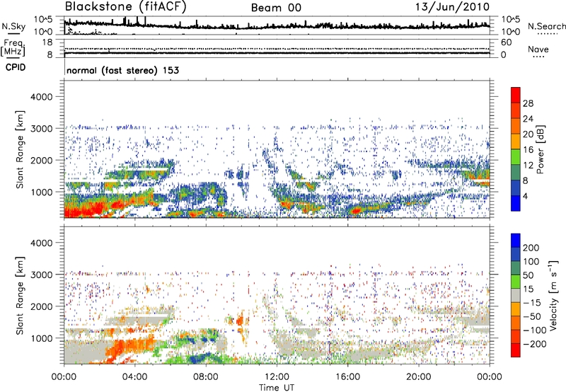
Task: Pick the green 15–50 velocity swatch
Action: click(x=516, y=282)
